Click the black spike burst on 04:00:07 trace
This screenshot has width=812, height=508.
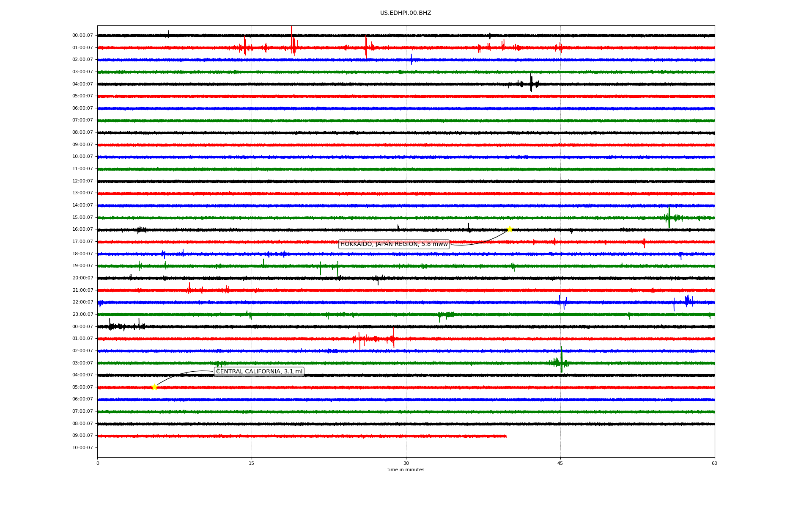531,83
